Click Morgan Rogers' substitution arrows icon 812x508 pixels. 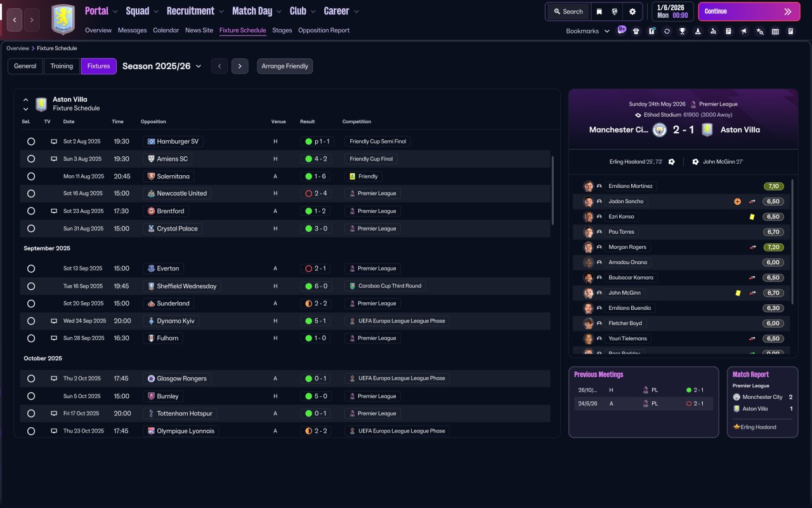click(752, 247)
